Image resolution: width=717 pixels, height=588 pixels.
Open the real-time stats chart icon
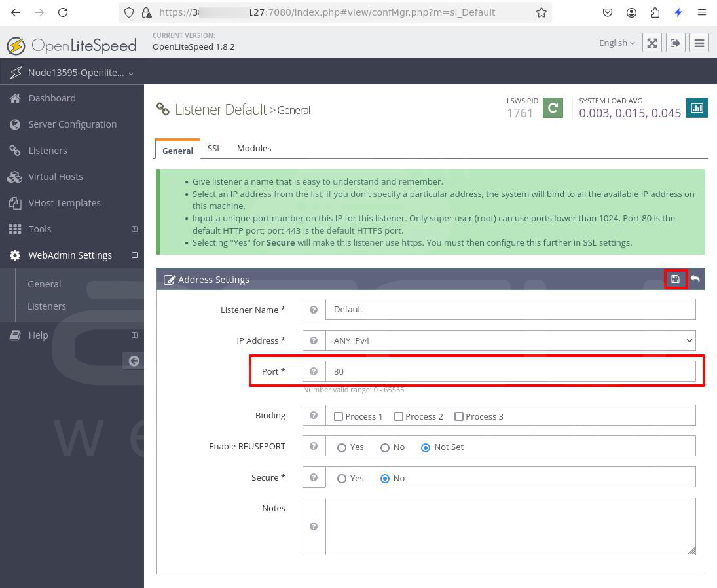click(697, 108)
